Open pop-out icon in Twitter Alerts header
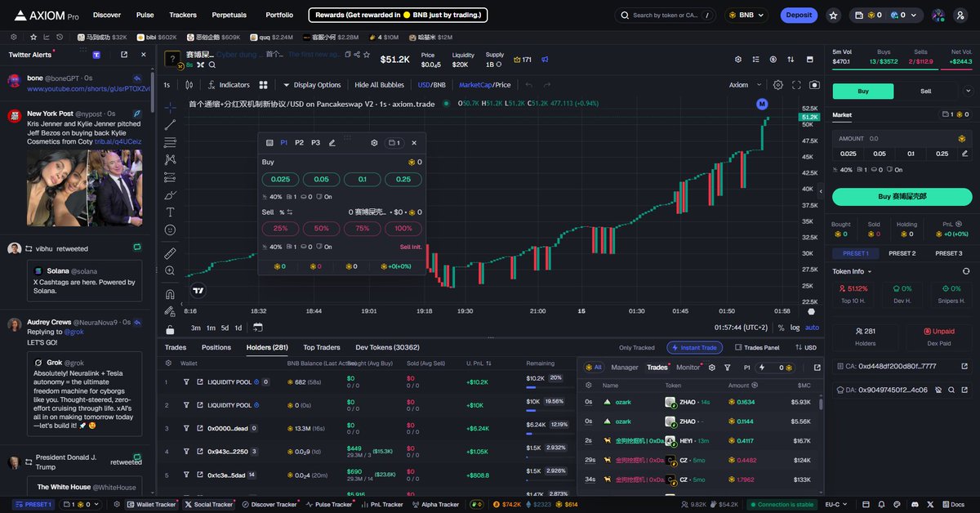 click(124, 55)
